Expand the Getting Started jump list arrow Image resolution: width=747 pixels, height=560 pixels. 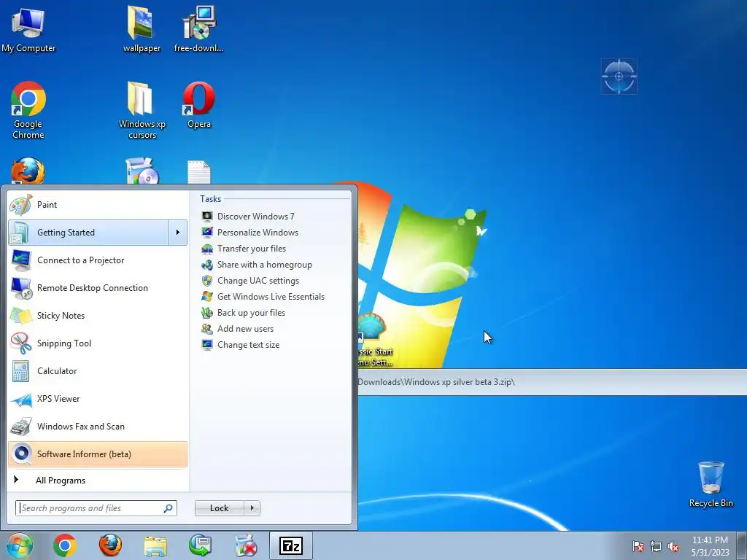pos(178,233)
